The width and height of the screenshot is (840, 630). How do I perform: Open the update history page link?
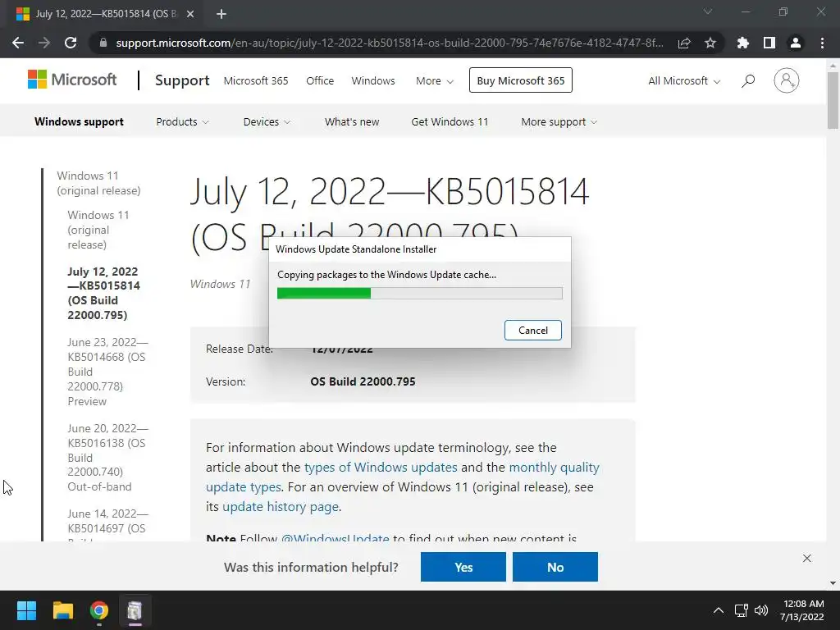pyautogui.click(x=281, y=507)
